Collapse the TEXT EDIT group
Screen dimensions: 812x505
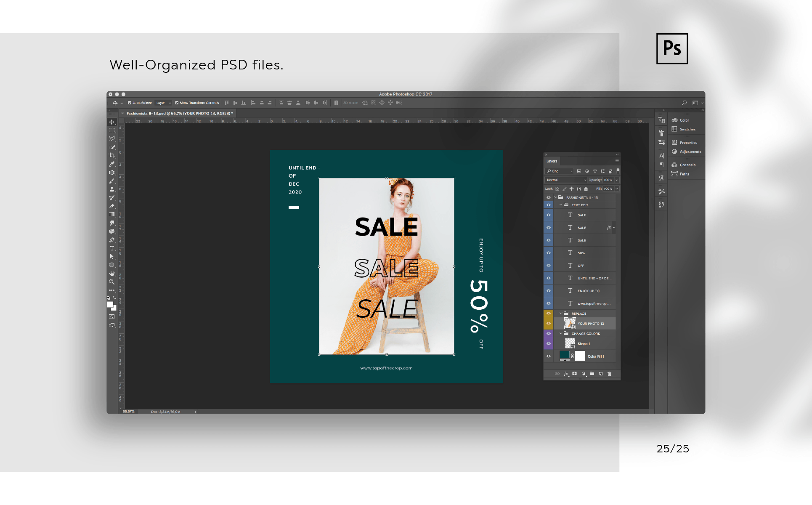(x=561, y=205)
